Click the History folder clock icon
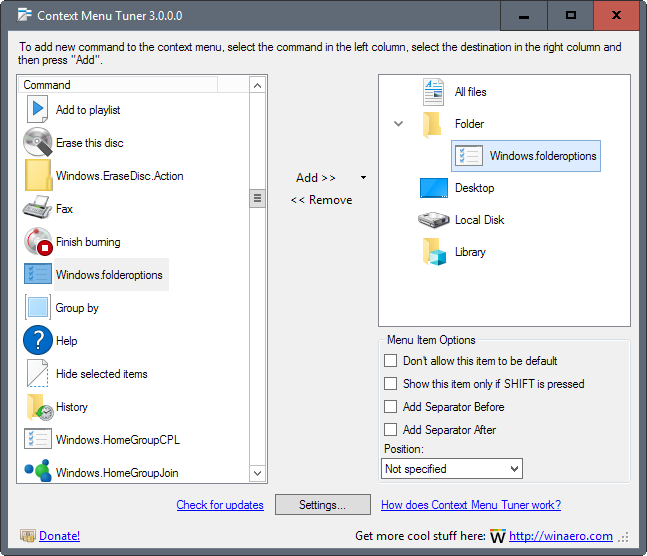Viewport: 647px width, 556px height. pos(40,407)
